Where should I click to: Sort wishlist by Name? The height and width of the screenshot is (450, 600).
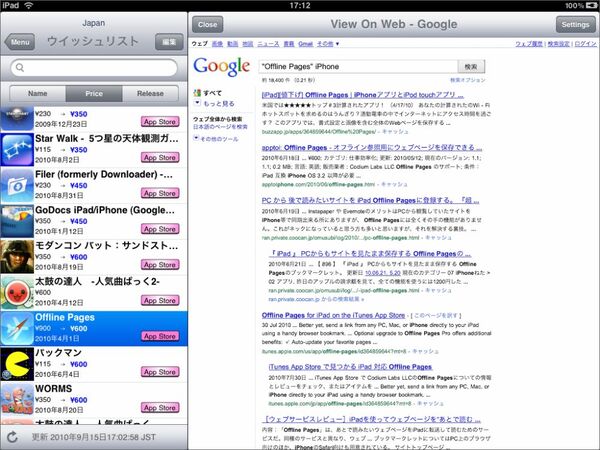[38, 93]
